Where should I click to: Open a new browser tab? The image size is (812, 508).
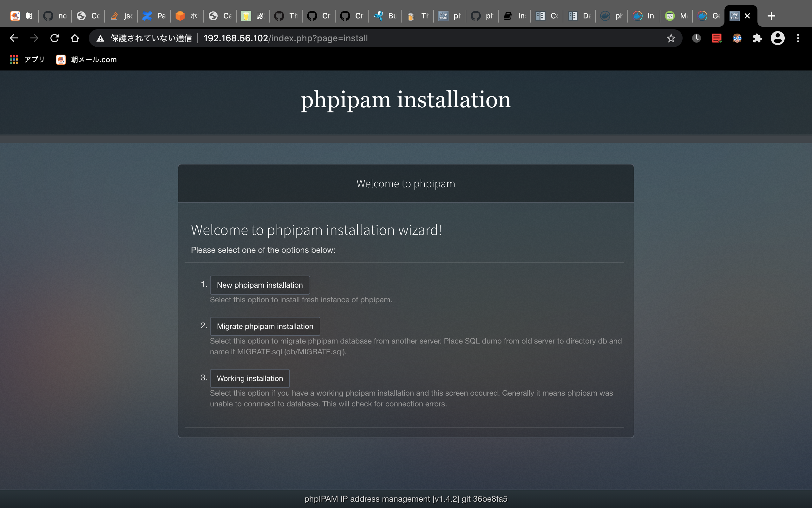point(771,16)
